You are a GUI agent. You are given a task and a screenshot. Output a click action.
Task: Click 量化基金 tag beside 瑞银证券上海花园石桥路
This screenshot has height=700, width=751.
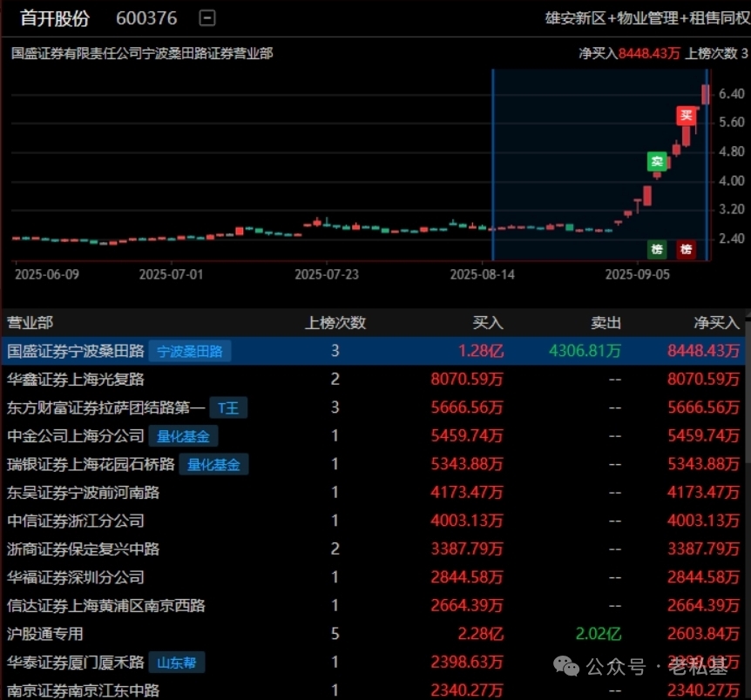(x=213, y=464)
